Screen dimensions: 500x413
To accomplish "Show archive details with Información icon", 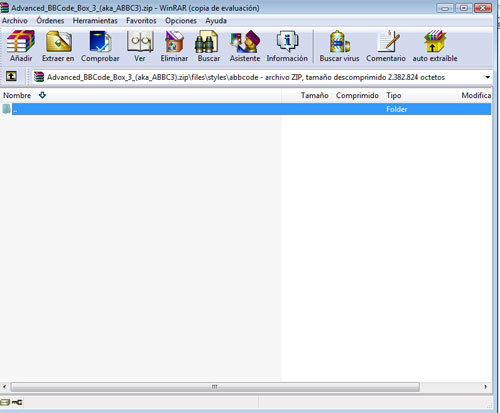I will point(287,41).
